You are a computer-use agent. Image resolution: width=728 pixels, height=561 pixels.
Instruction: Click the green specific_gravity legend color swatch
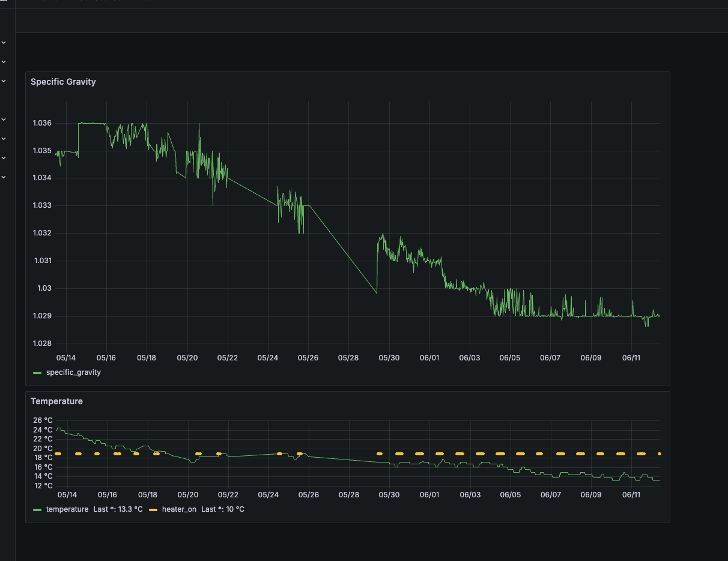(37, 373)
